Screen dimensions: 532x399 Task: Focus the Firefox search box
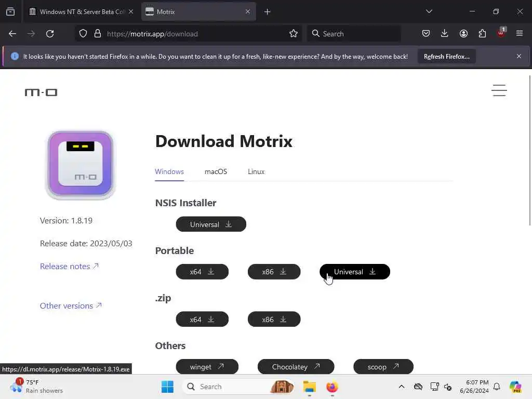coord(353,34)
